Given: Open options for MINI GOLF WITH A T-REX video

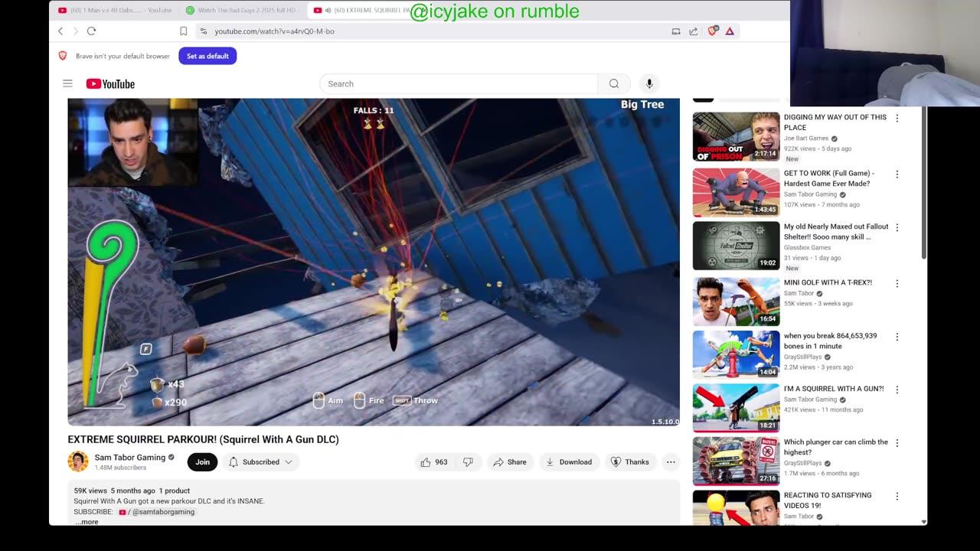Looking at the screenshot, I should [x=897, y=283].
